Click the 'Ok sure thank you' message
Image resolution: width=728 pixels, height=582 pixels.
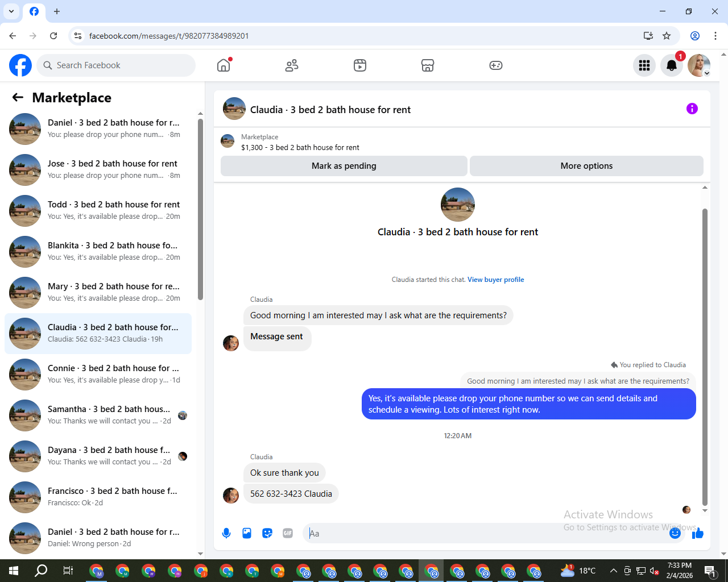[284, 473]
